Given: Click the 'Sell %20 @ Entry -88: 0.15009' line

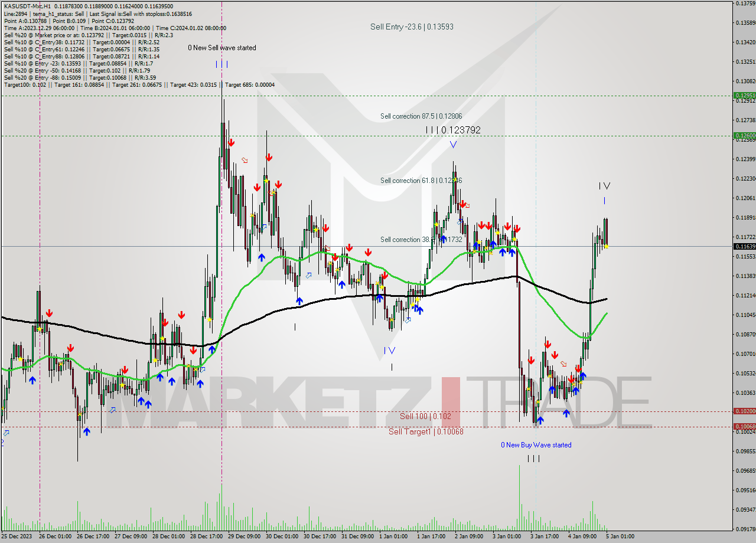Looking at the screenshot, I should click(x=80, y=77).
